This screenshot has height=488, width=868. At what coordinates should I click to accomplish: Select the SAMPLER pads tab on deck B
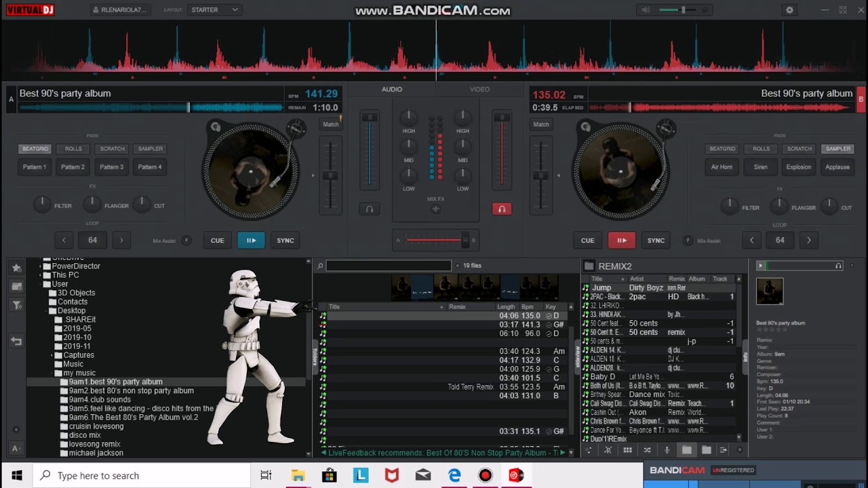tap(837, 149)
